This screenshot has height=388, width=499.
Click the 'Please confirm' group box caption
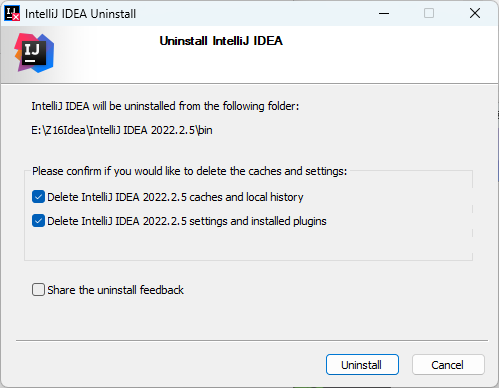point(189,171)
